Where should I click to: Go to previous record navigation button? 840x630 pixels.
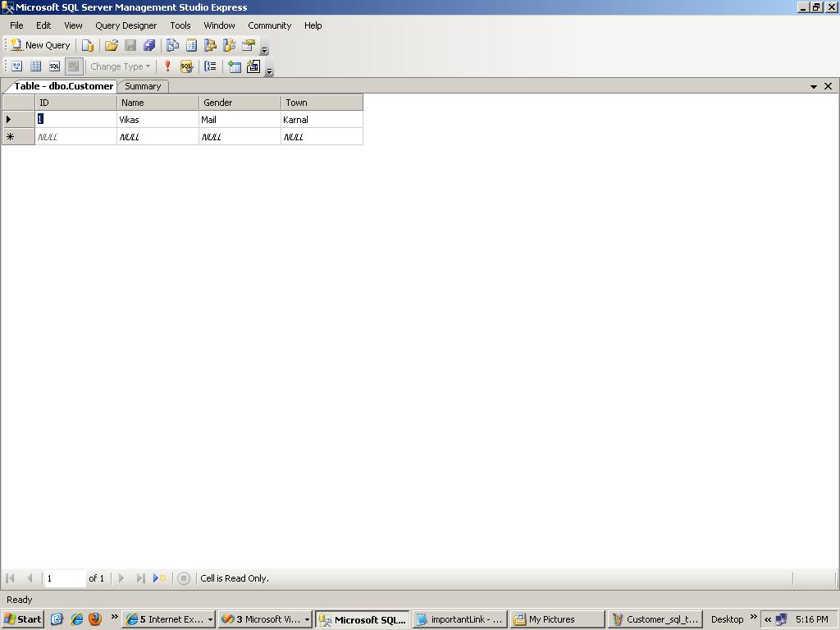[30, 578]
